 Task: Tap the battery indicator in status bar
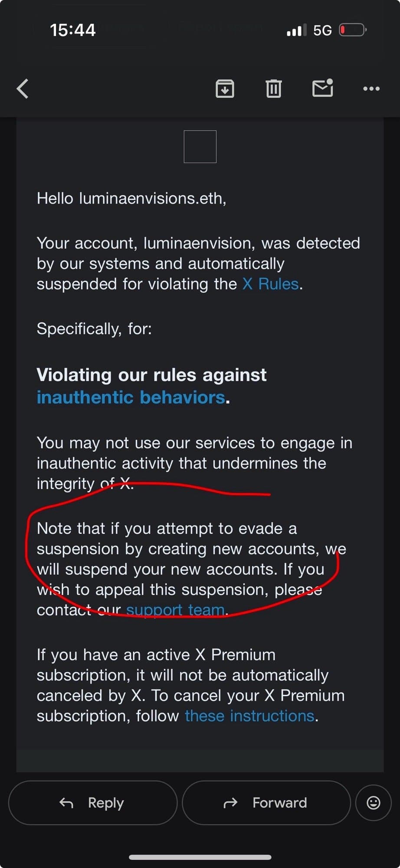point(352,30)
